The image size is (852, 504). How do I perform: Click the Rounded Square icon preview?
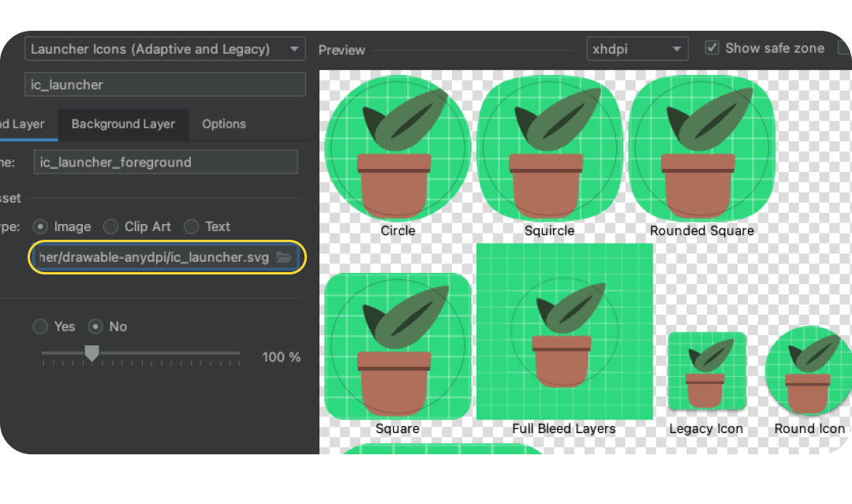point(701,148)
